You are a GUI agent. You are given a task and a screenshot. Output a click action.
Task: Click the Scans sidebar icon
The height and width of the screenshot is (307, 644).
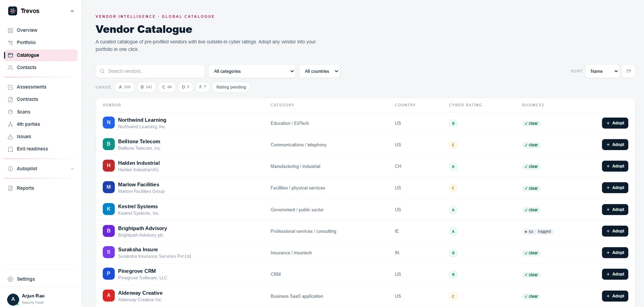(x=10, y=112)
